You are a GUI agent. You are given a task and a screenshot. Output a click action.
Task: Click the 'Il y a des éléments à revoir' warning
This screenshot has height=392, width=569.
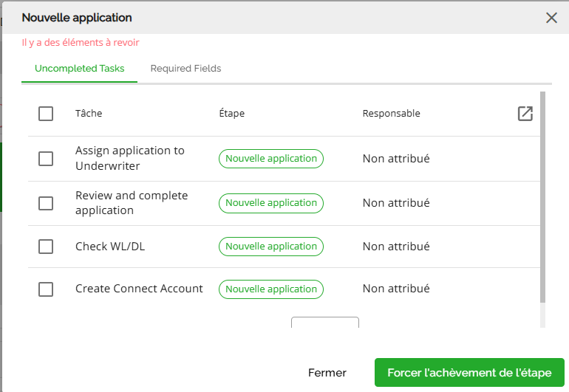click(x=81, y=42)
